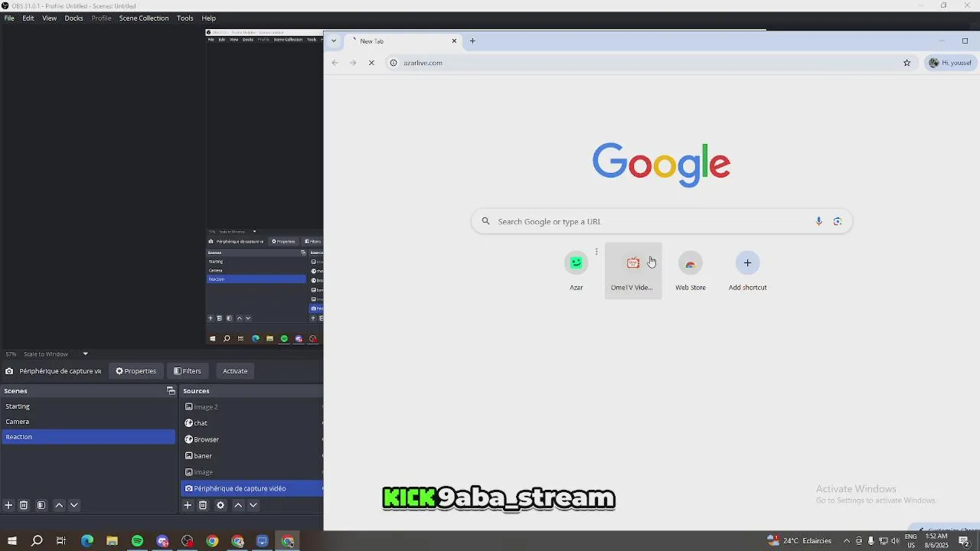Open the Help menu in OBS
980x551 pixels.
[208, 18]
